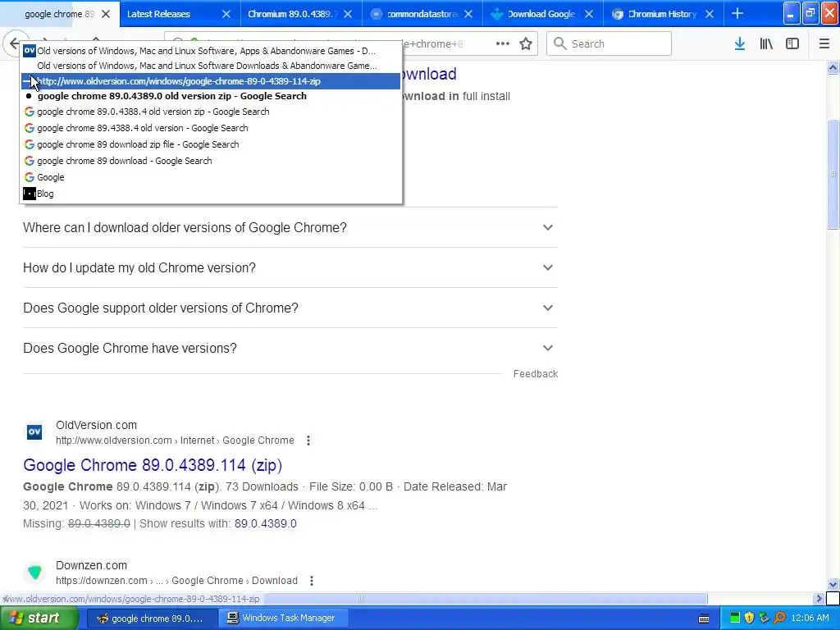840x630 pixels.
Task: Open Task Manager green tray icon
Action: tap(735, 619)
